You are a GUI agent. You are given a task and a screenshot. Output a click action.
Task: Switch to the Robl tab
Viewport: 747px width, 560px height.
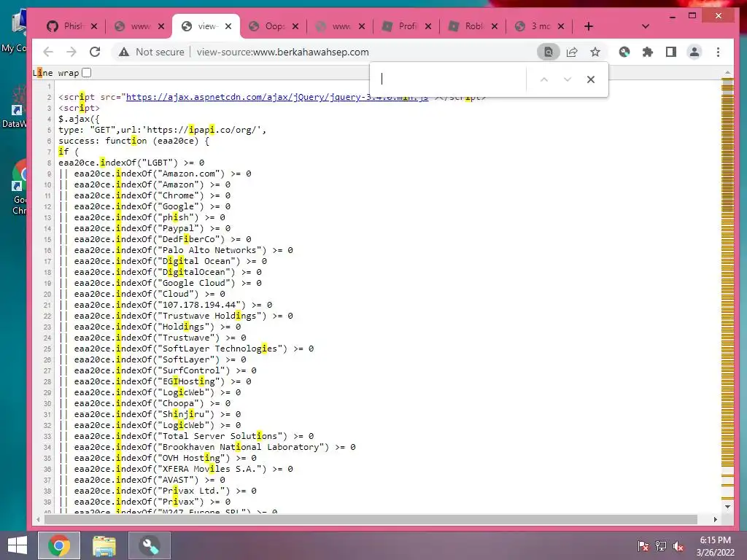coord(468,26)
